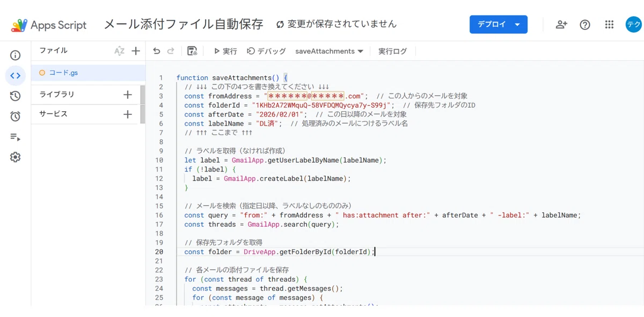Start debugging with デバッグ button
The height and width of the screenshot is (317, 644).
click(266, 51)
